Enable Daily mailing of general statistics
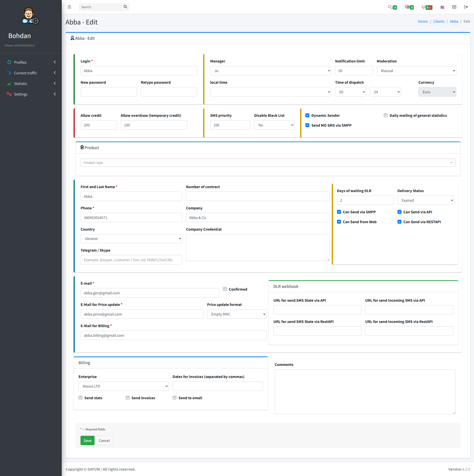 point(386,115)
